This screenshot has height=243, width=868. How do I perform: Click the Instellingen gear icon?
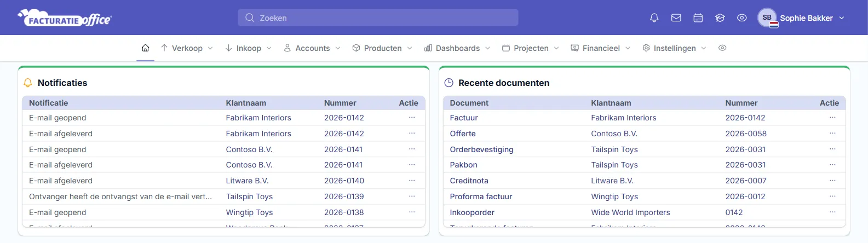(646, 48)
